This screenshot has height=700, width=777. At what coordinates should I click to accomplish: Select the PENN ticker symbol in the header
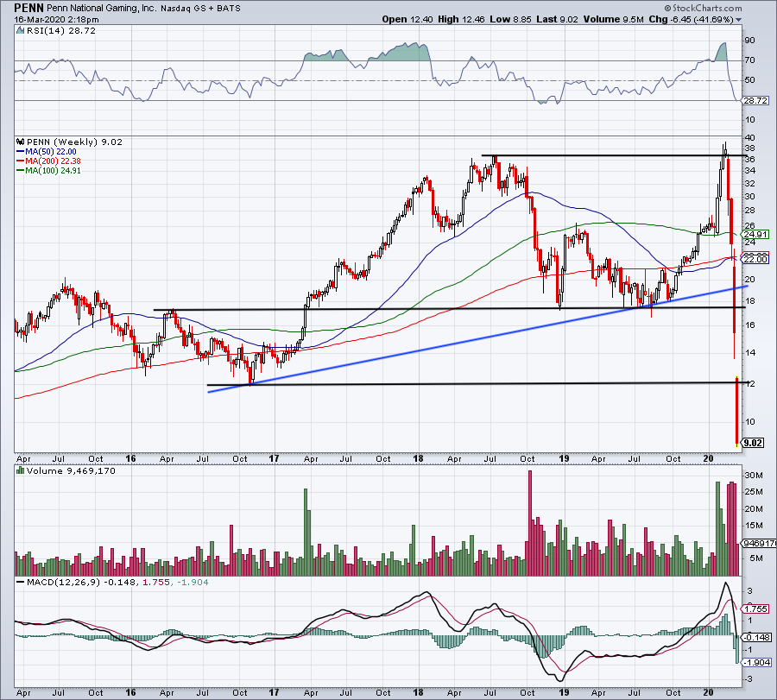coord(28,8)
